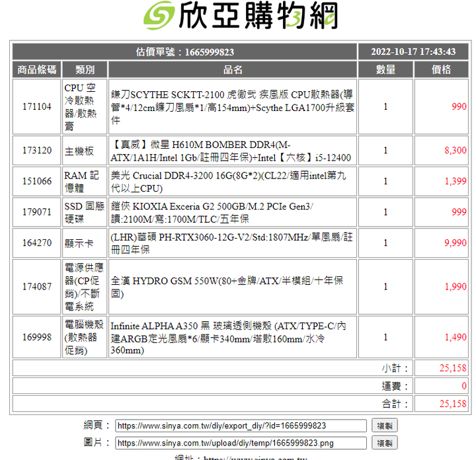Click the 數量 column header
This screenshot has height=460, width=476.
pos(385,70)
